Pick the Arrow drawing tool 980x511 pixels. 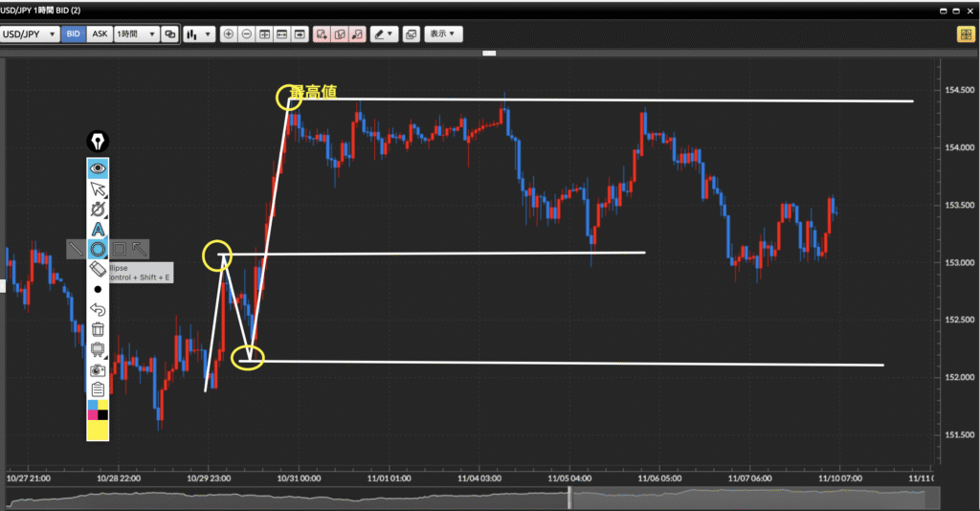(140, 250)
